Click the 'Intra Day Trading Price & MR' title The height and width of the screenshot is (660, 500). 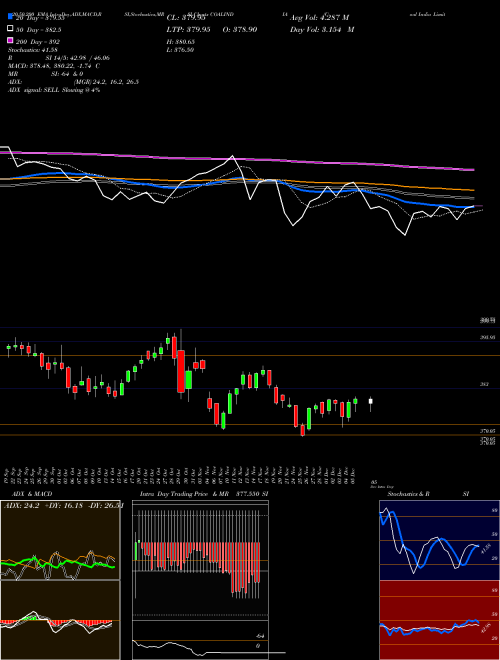tap(184, 494)
